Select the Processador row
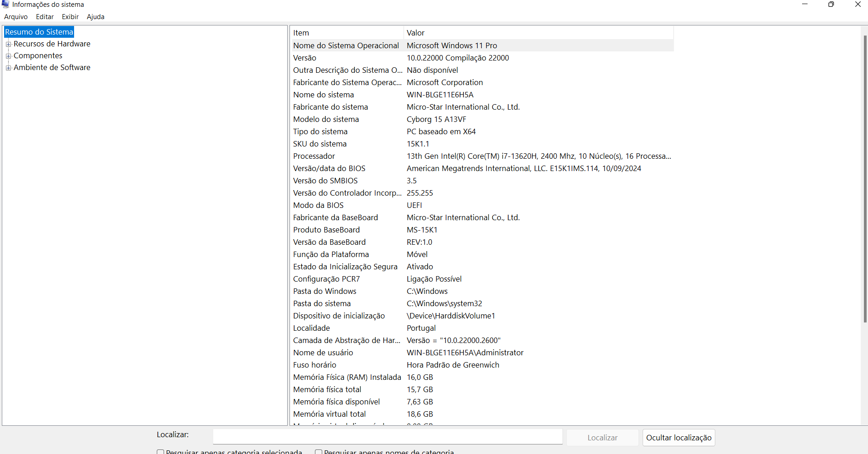 click(x=482, y=156)
